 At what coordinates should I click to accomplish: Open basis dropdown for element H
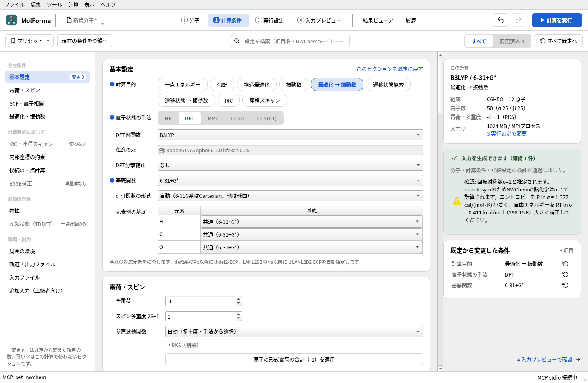pos(311,222)
